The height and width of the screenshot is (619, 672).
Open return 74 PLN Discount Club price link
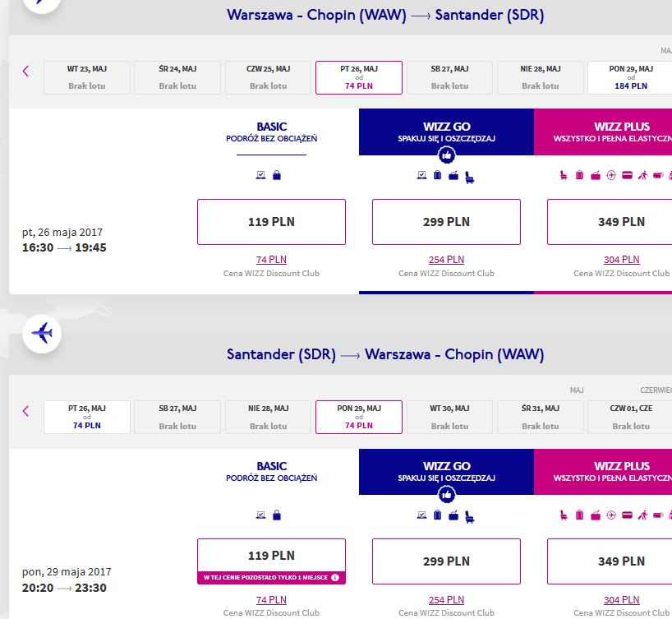[271, 600]
